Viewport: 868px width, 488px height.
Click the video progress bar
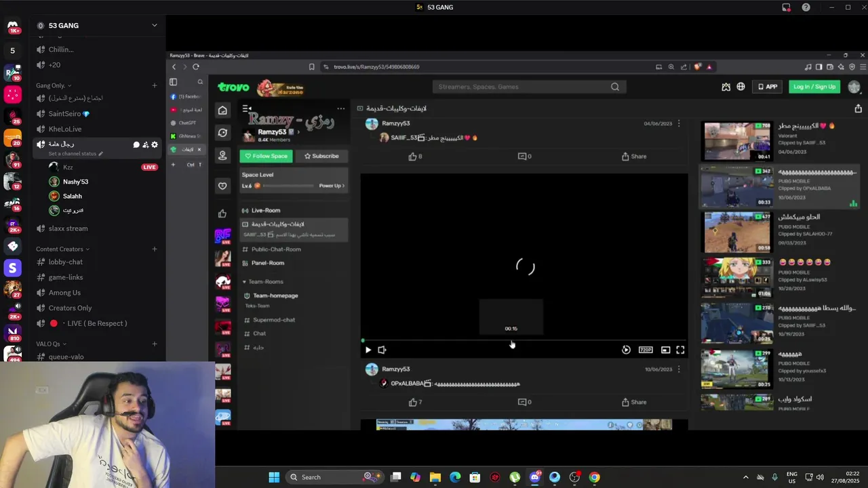pos(524,341)
